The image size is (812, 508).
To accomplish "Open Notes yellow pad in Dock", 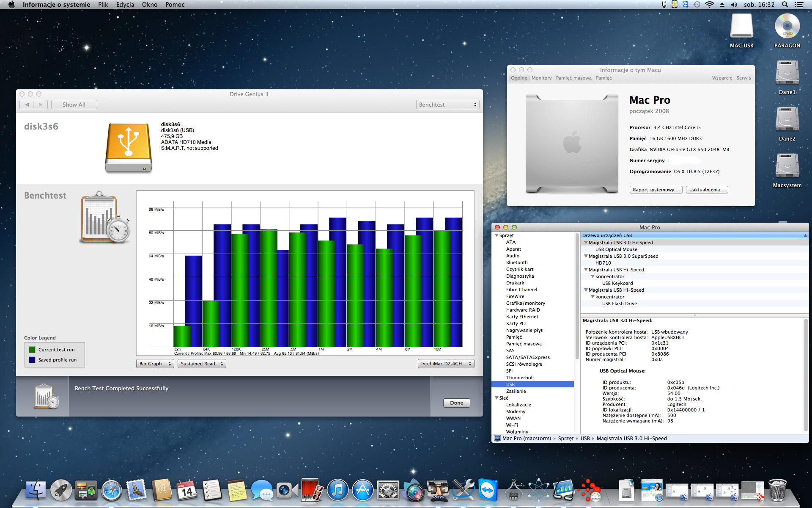I will click(237, 490).
